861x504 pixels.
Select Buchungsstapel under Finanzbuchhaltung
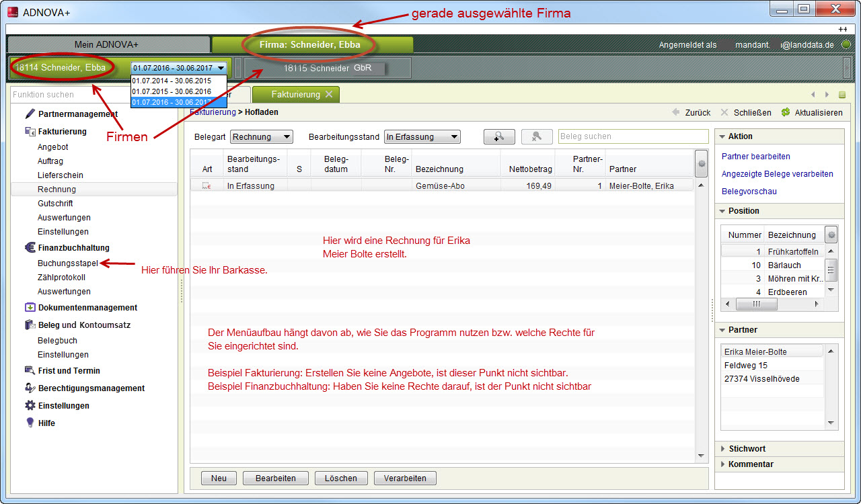[67, 263]
